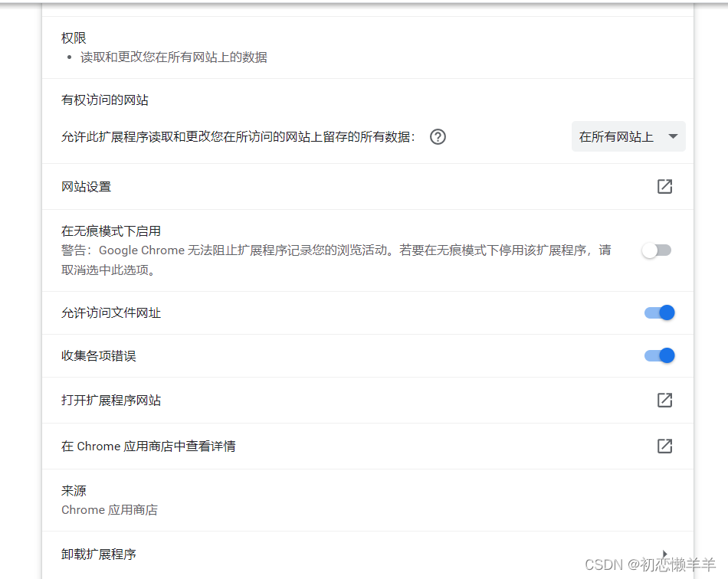Open 在 Chrome 应用商店中查看详情
Image resolution: width=728 pixels, height=579 pixels.
coord(147,446)
